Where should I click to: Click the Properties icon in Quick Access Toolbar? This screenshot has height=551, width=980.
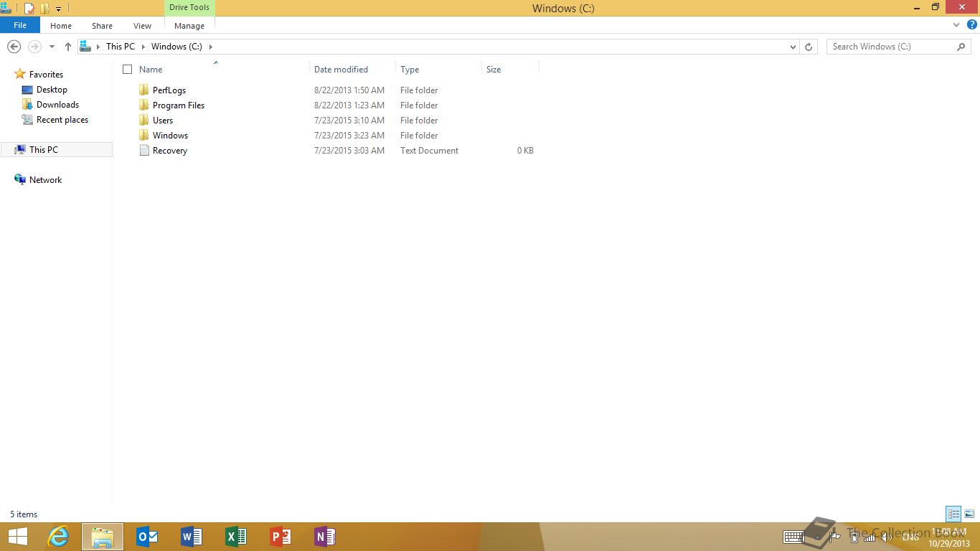[x=29, y=8]
